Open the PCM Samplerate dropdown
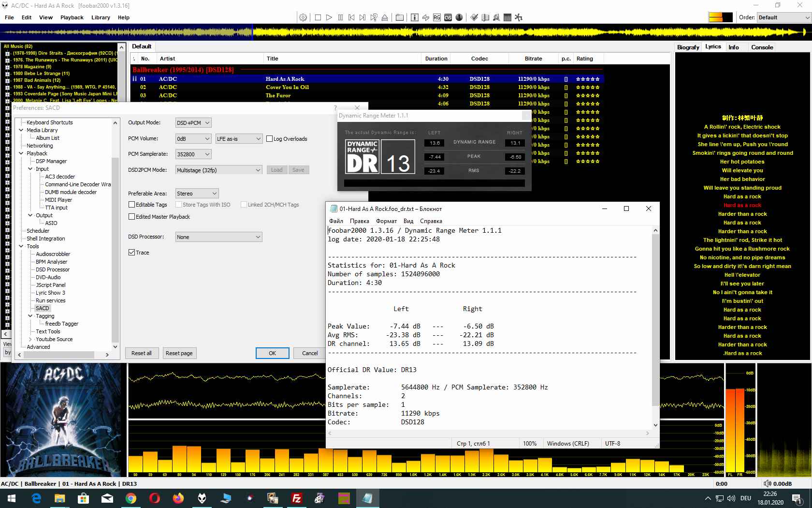The height and width of the screenshot is (508, 812). pyautogui.click(x=193, y=154)
